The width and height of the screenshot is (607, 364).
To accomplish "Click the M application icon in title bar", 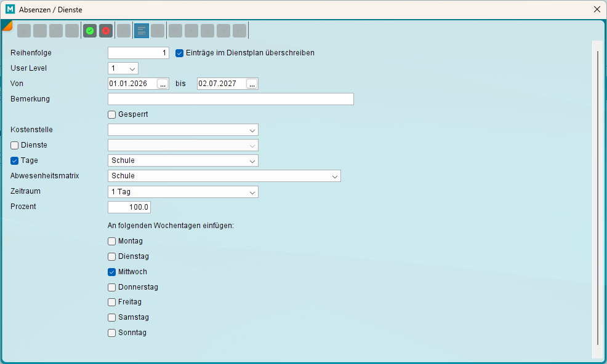I will point(10,9).
